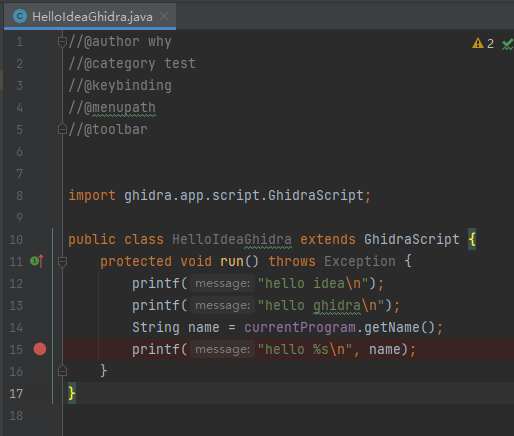Click the fold end marker at line 5
Viewport: 514px width, 436px height.
click(62, 129)
